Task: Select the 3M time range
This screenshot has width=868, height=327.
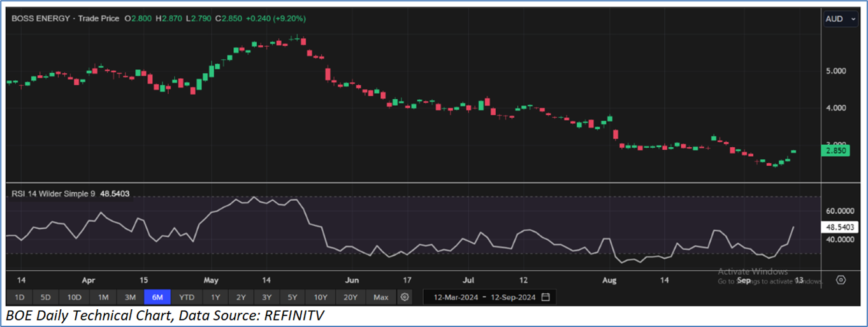Action: 130,297
